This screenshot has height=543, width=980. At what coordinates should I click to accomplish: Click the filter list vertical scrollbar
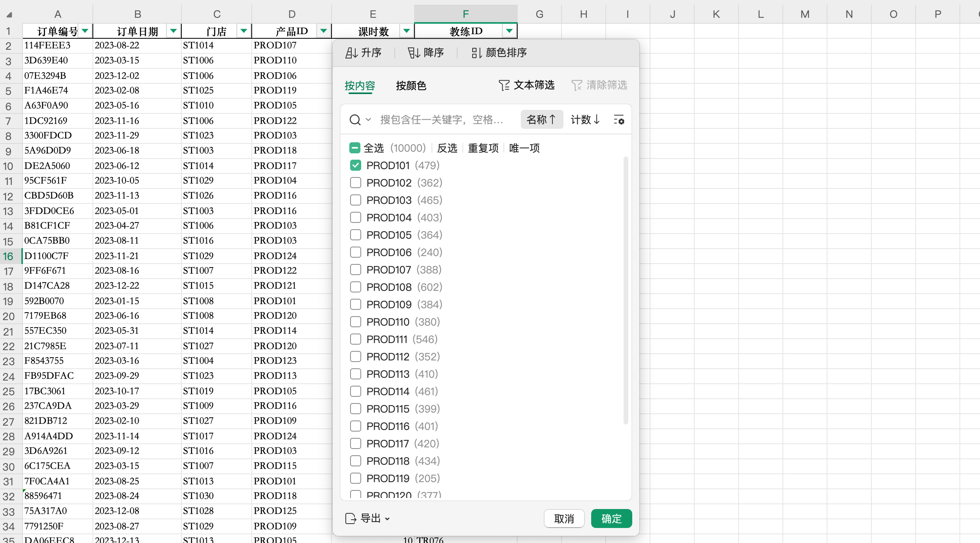(626, 290)
